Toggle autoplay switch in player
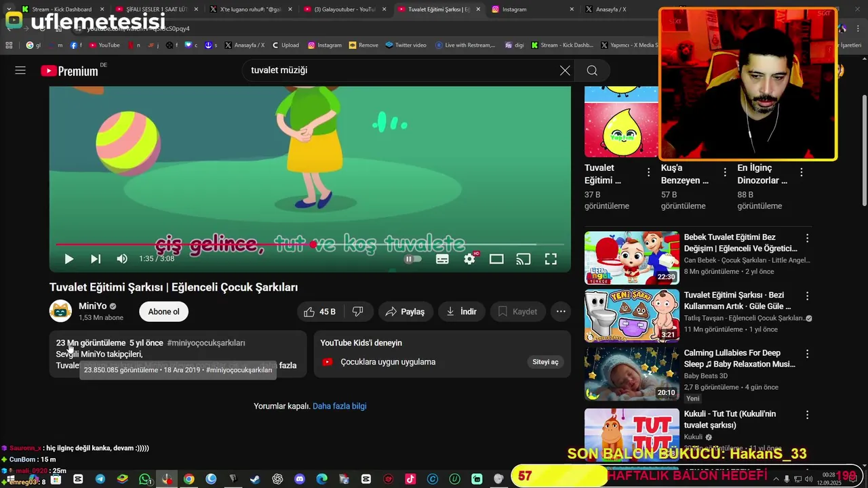The height and width of the screenshot is (488, 868). (x=412, y=259)
